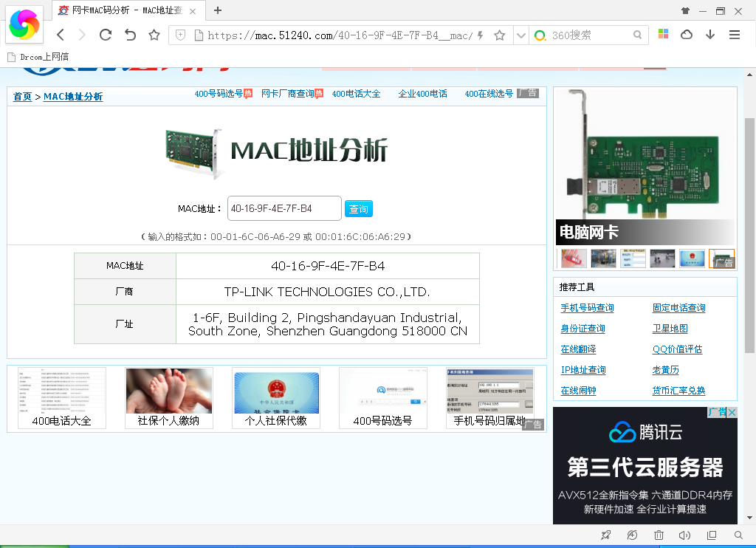This screenshot has width=756, height=548.
Task: Follow the MAC地址分析 breadcrumb link
Action: click(x=73, y=97)
